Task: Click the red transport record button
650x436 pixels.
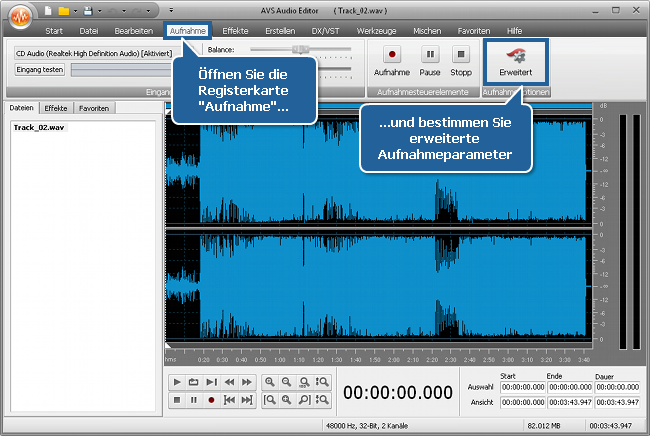Action: click(x=211, y=400)
